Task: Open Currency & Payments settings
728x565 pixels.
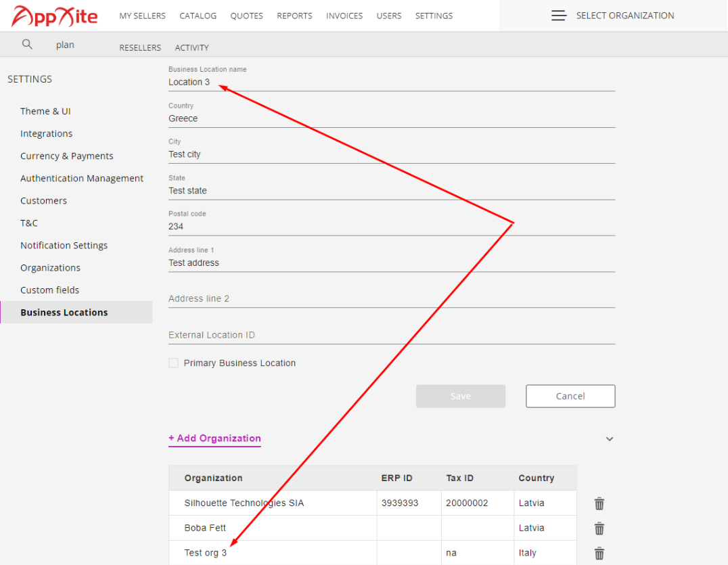Action: pos(67,156)
